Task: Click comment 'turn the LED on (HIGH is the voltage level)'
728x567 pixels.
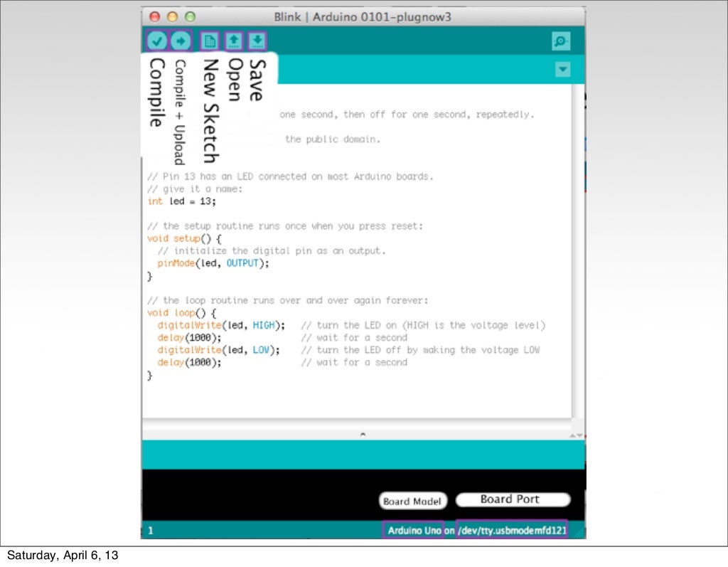Action: click(x=423, y=325)
